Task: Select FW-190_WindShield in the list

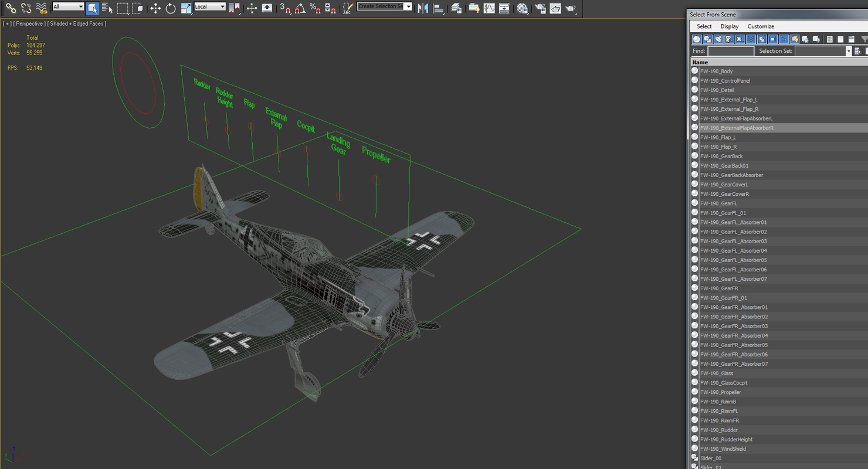Action: point(779,448)
